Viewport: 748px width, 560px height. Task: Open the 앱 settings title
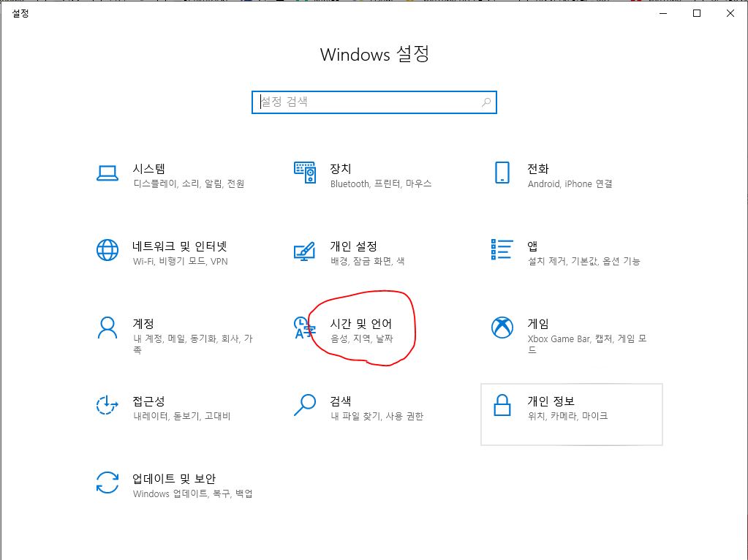(533, 246)
